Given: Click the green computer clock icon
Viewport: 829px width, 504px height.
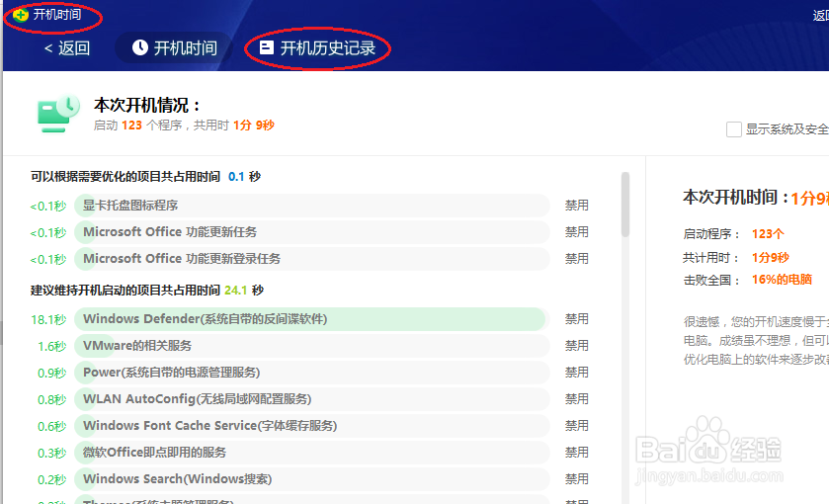Looking at the screenshot, I should pyautogui.click(x=58, y=114).
